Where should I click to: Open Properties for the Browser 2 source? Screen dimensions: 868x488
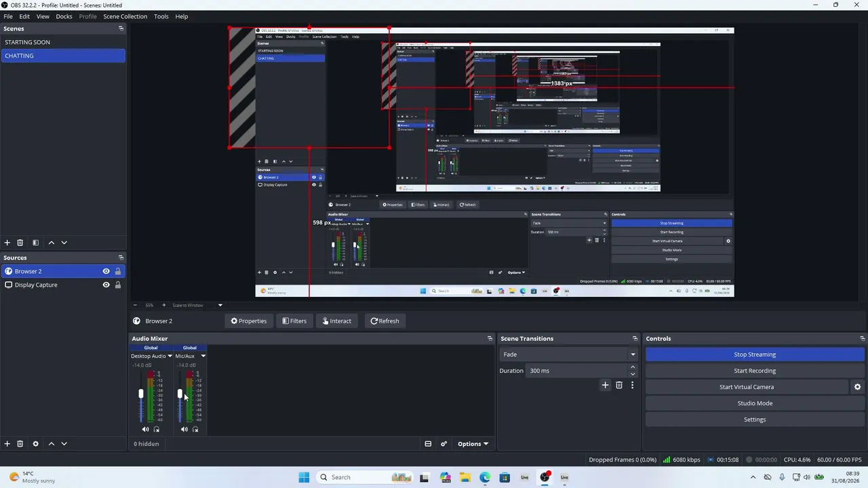pos(249,321)
